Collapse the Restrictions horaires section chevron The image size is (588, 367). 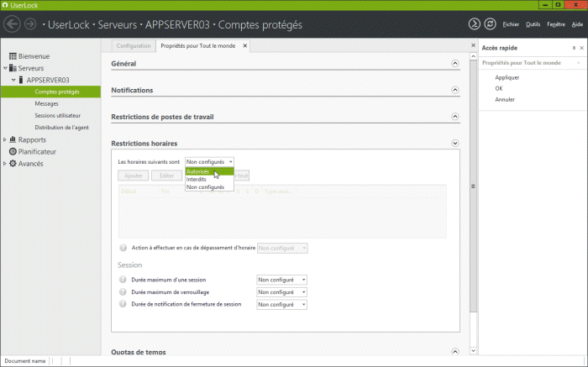tap(455, 144)
